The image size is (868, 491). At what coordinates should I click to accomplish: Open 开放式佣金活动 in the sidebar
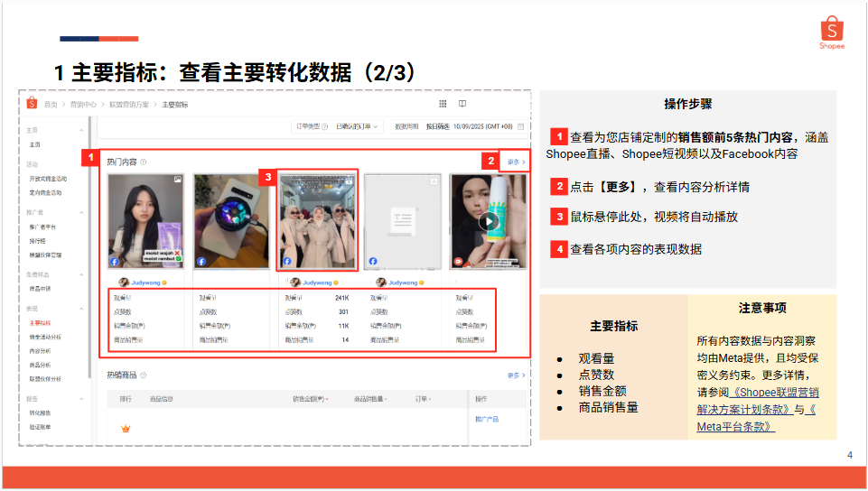[x=48, y=179]
